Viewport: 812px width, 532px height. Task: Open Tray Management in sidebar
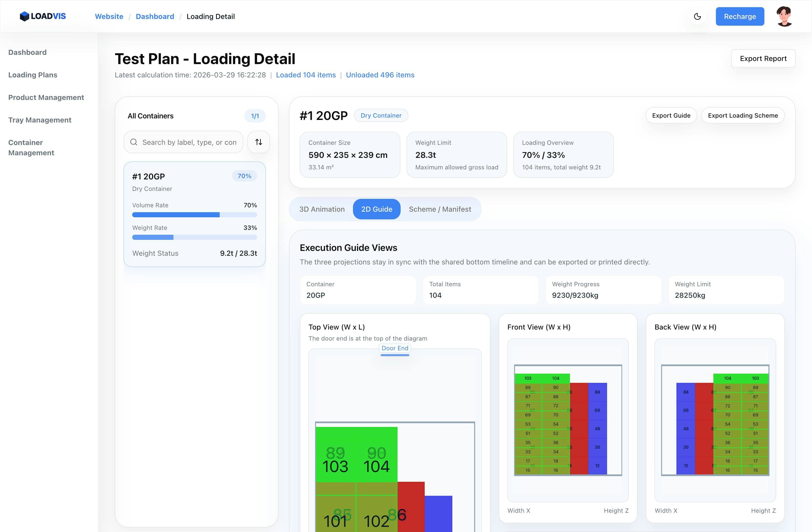coord(40,120)
